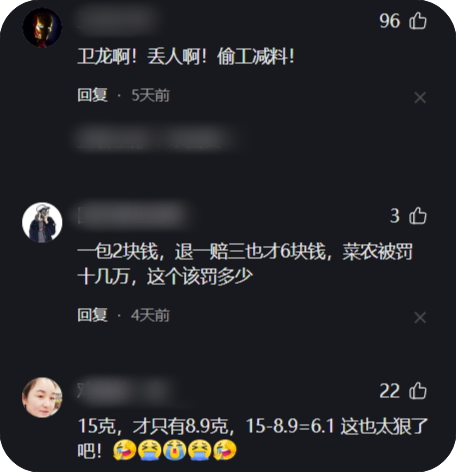Select the 卫龙啊!丢人啊!偷工减料! comment text
This screenshot has height=472, width=456.
pyautogui.click(x=186, y=56)
